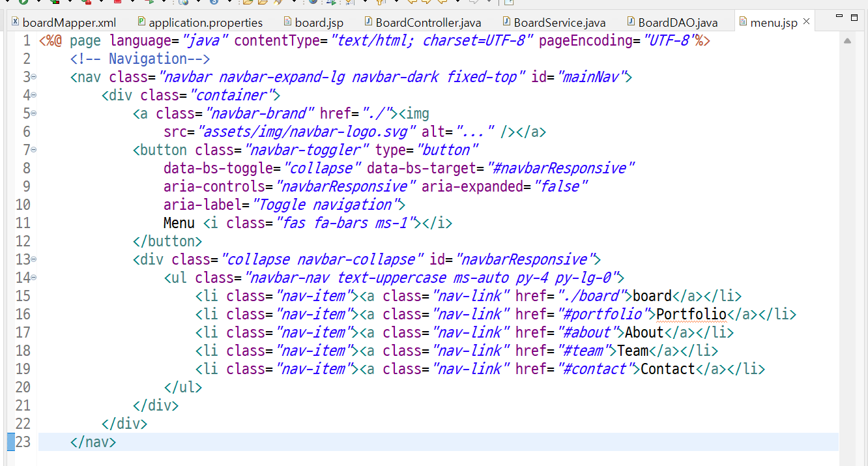Open the BoardDAO.java tab
Screen dimensions: 868x466
click(x=678, y=23)
